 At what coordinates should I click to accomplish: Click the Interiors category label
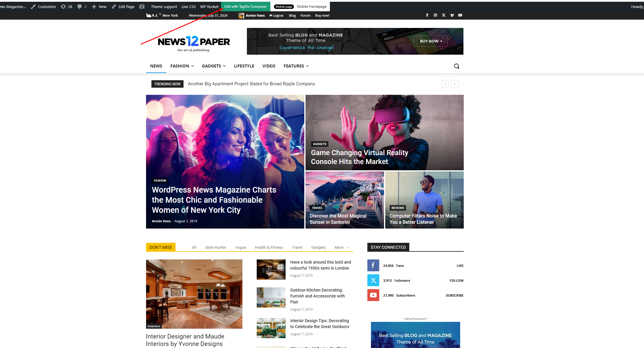(154, 326)
